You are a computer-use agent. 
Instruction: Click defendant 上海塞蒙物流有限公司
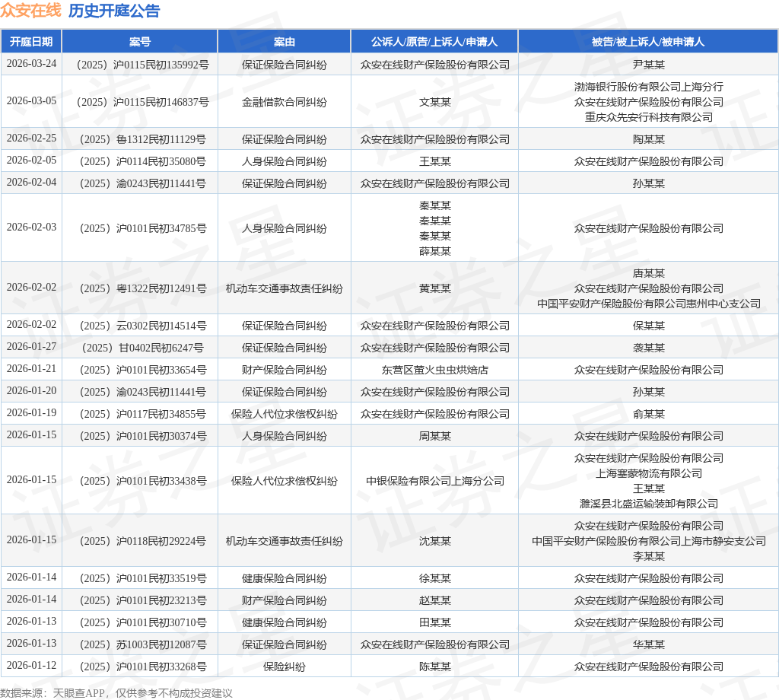click(648, 473)
